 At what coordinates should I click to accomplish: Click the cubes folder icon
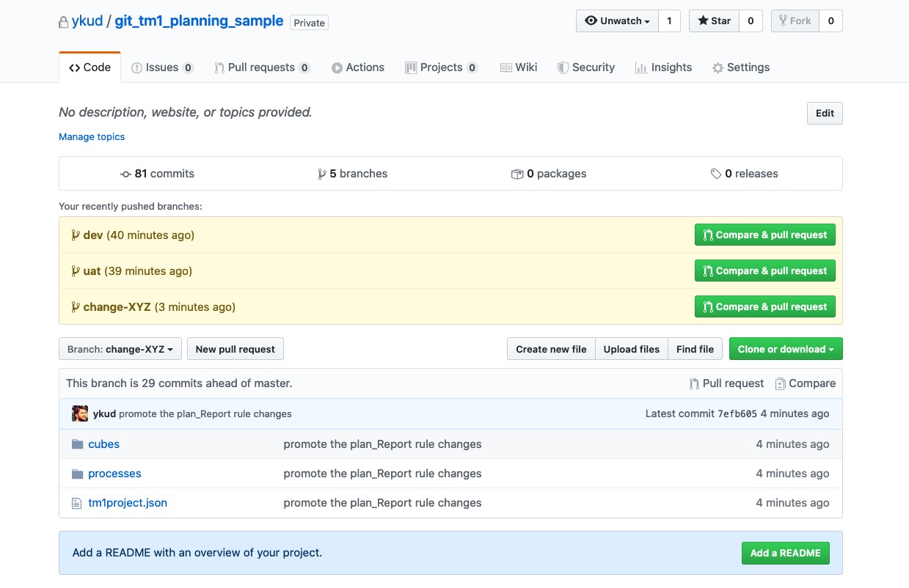click(x=77, y=444)
